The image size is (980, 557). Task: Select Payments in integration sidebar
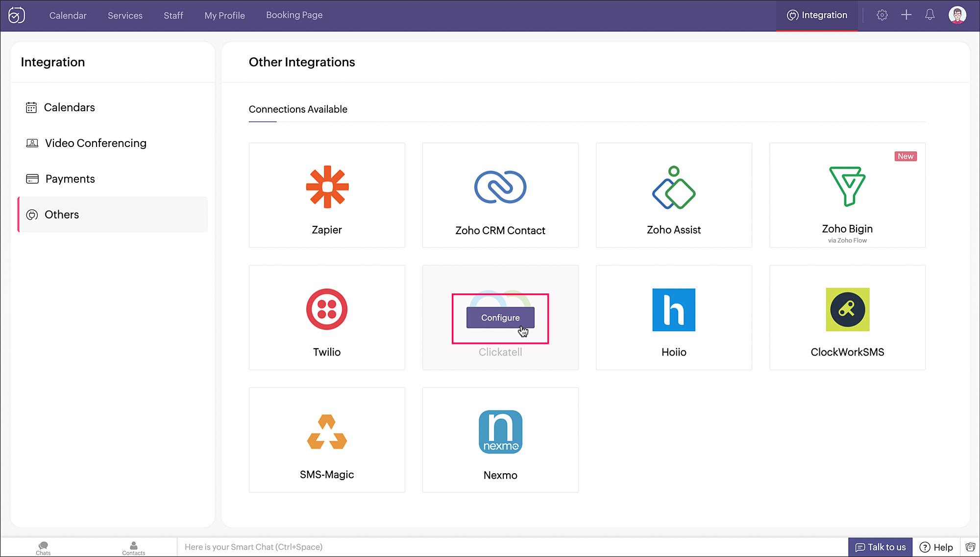pyautogui.click(x=113, y=179)
